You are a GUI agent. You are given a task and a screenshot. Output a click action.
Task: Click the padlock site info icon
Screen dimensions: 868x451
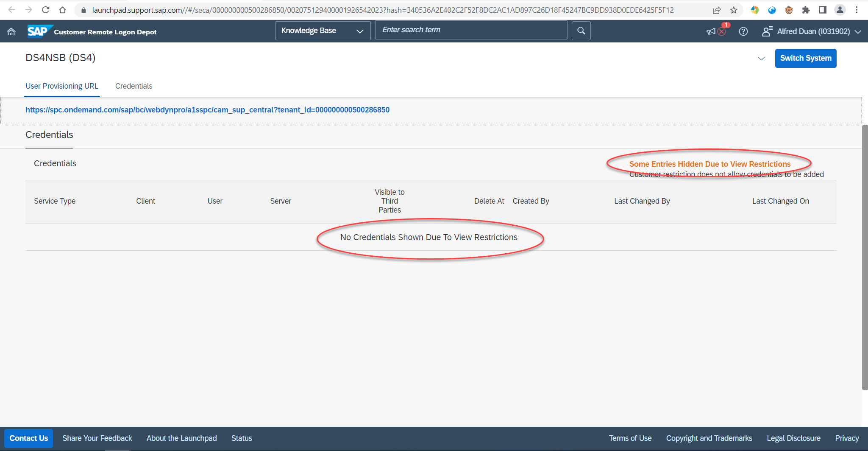pos(83,10)
